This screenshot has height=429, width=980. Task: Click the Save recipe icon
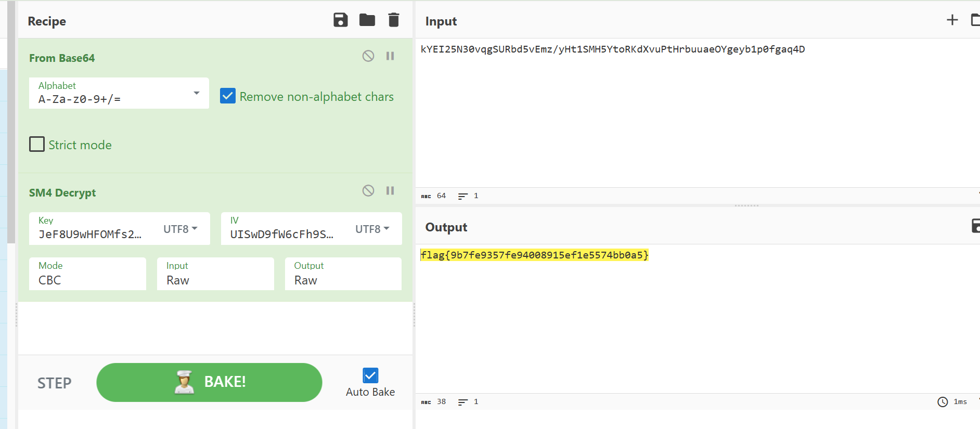click(x=340, y=20)
